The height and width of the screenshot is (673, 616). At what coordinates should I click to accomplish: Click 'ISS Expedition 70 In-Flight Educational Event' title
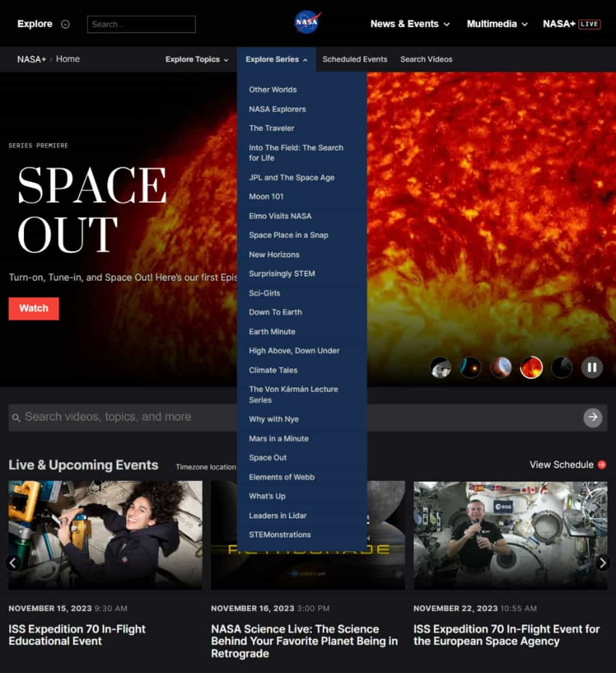(77, 635)
